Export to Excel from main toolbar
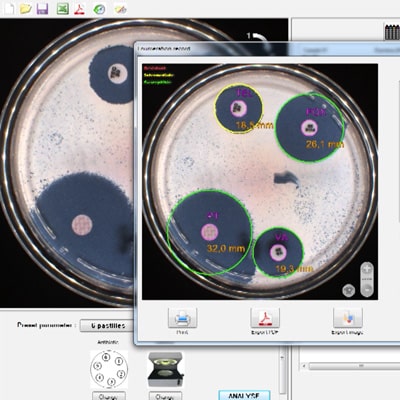 (x=62, y=9)
